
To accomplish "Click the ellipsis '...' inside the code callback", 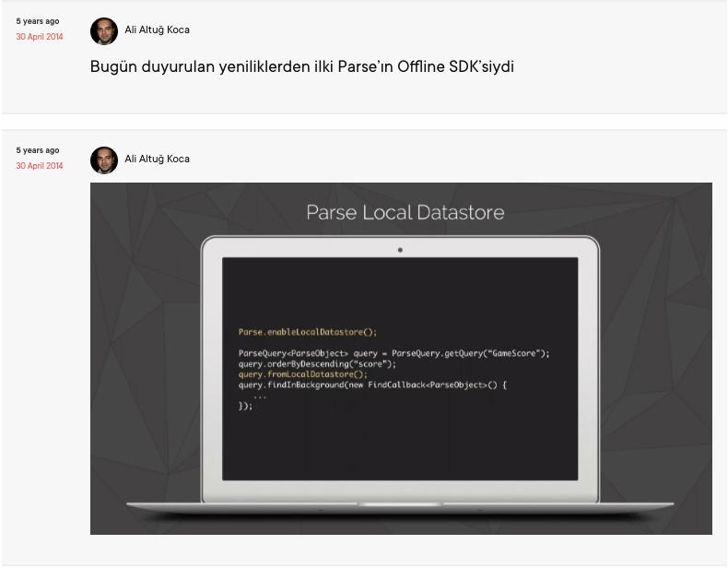I will [259, 396].
